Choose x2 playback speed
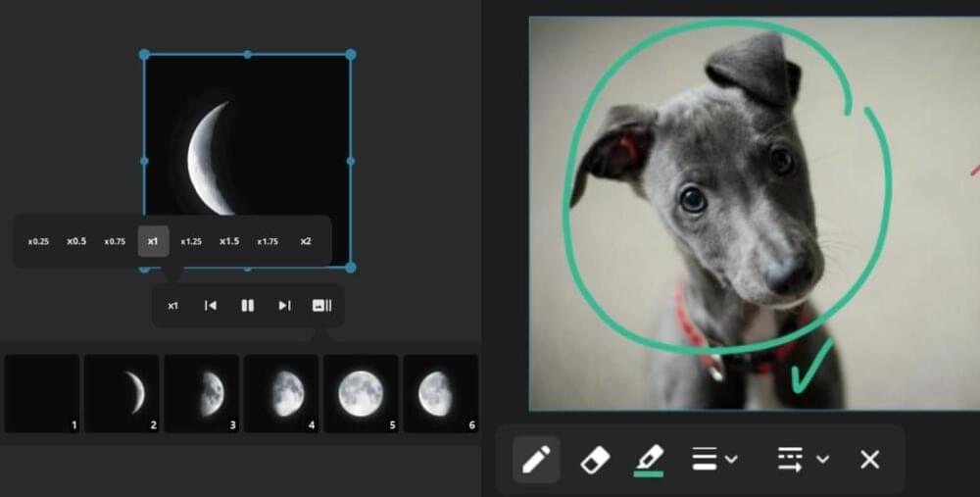 click(306, 241)
